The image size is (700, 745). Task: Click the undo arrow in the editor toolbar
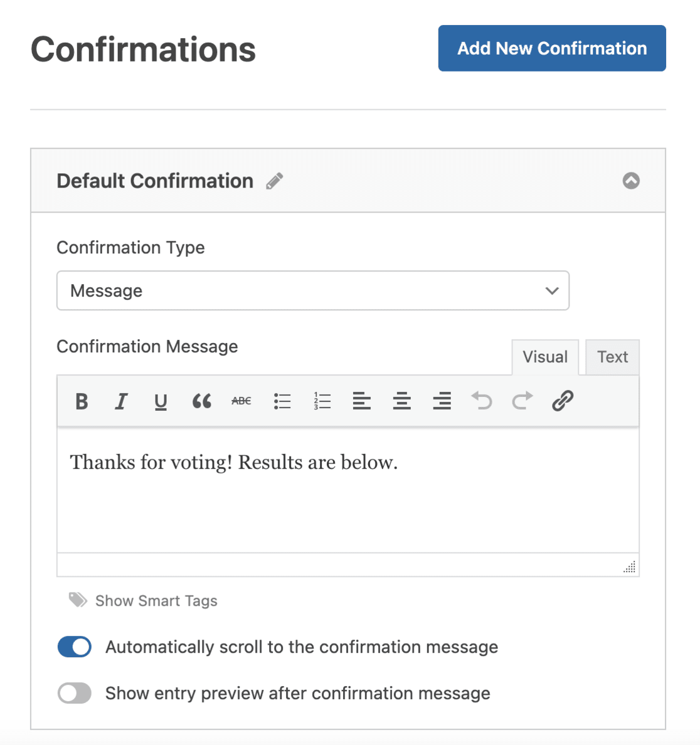coord(482,401)
